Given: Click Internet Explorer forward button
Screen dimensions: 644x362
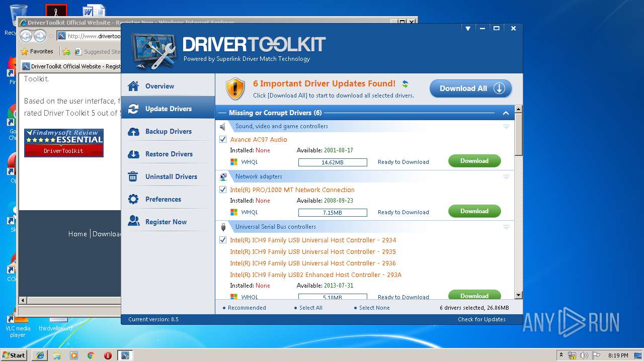Looking at the screenshot, I should coord(40,36).
